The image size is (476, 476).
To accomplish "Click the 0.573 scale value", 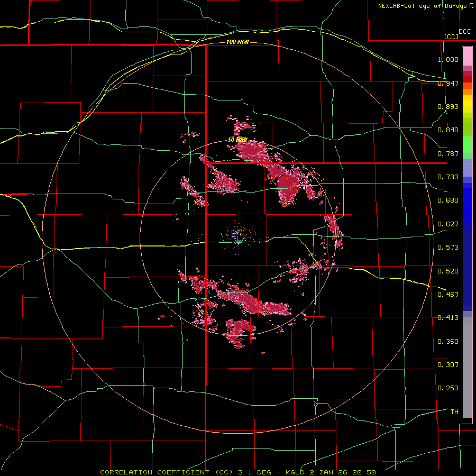I will (448, 248).
